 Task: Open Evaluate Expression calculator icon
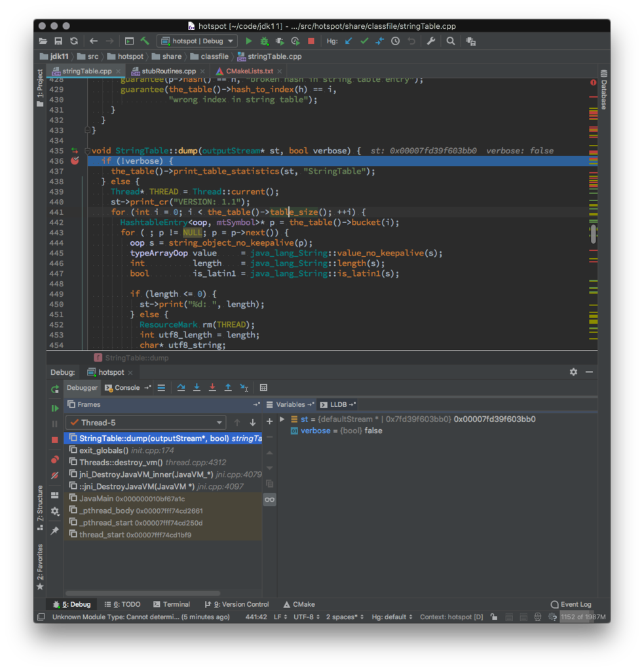pos(263,388)
